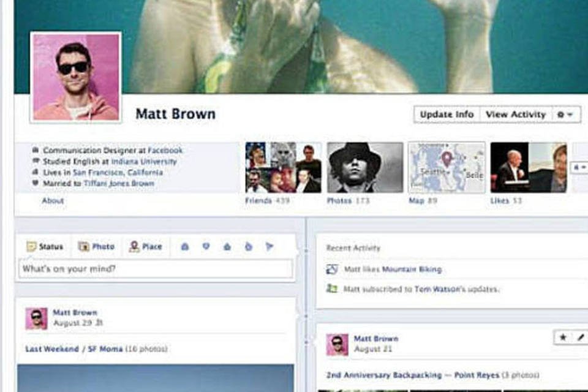Click the house icon in the composer bar
Screen dimensions: 588x392
tap(227, 246)
